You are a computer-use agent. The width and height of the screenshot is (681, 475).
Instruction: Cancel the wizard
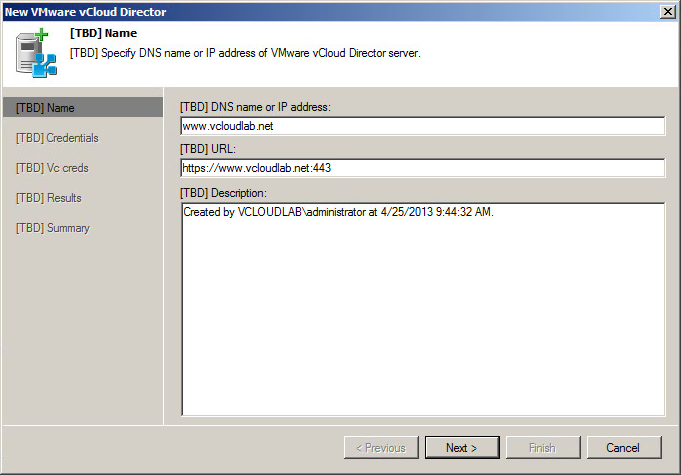(624, 447)
